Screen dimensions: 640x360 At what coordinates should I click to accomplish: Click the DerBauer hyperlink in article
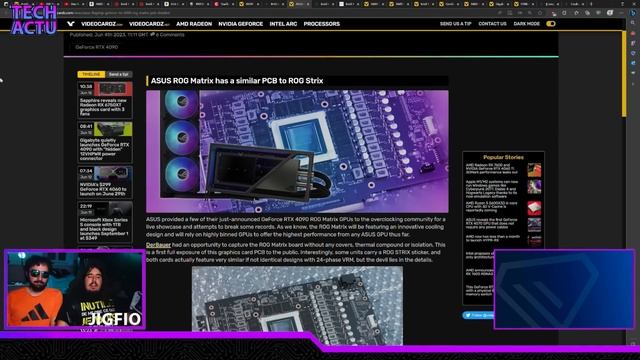(x=158, y=245)
